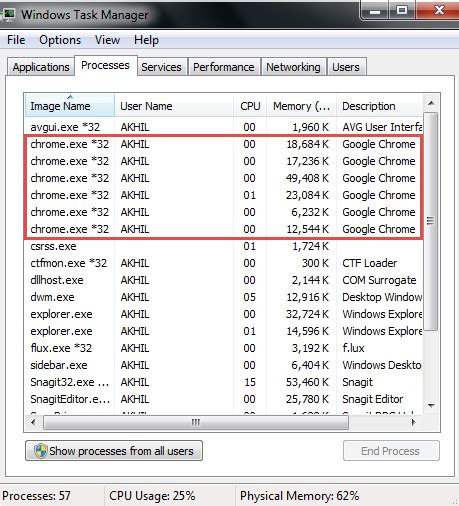Screen dimensions: 459x506
Task: Open the File menu
Action: coord(16,40)
